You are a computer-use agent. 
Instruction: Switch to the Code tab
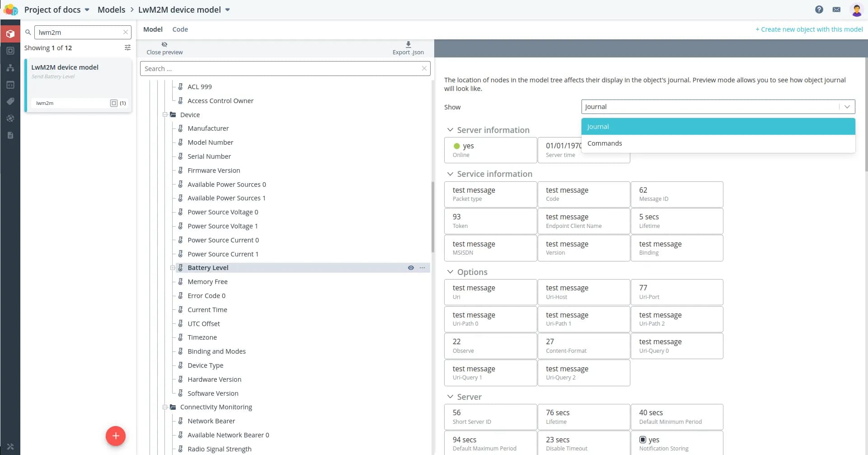pos(180,29)
